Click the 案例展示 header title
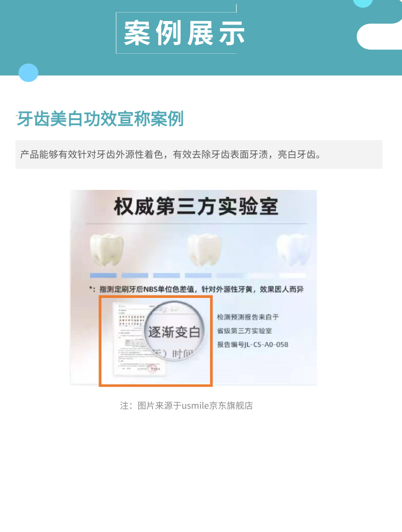This screenshot has width=402, height=532. (x=184, y=33)
